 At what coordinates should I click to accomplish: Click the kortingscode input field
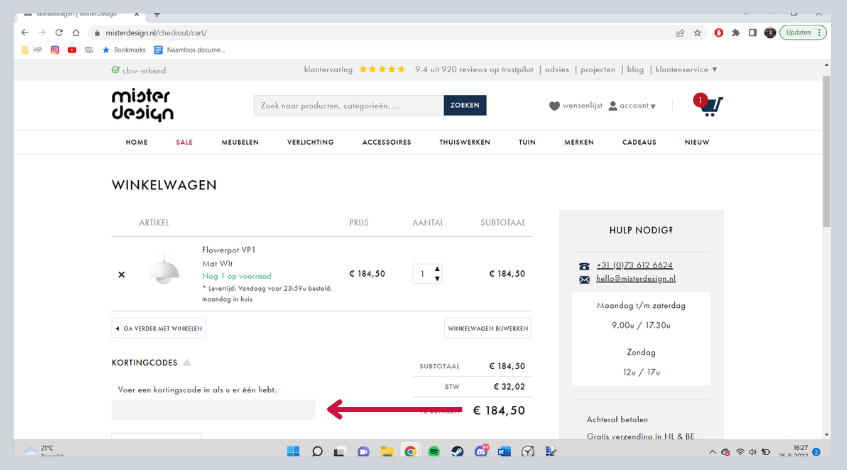pos(213,409)
